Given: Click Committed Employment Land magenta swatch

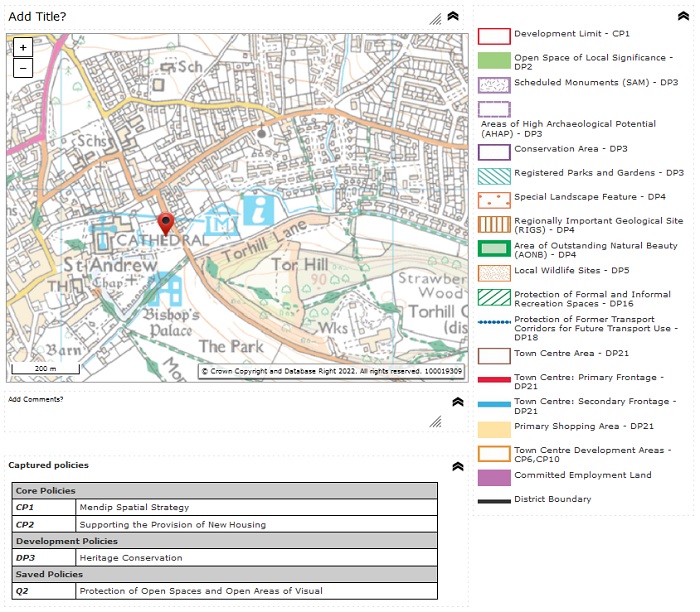Looking at the screenshot, I should 494,478.
